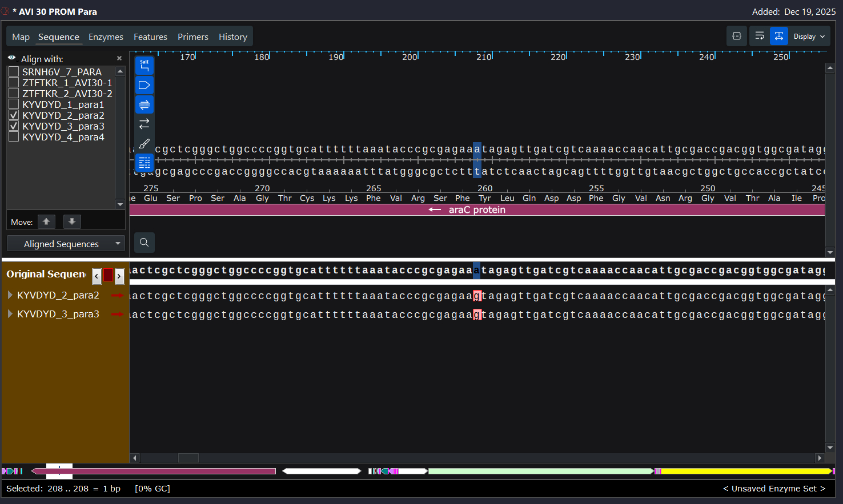Switch to the Enzymes tab

[x=106, y=37]
